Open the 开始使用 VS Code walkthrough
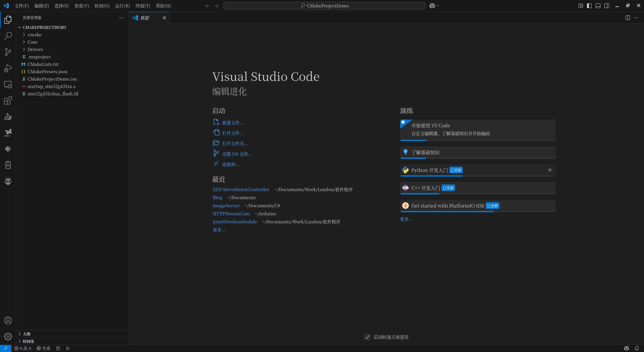This screenshot has width=644, height=352. coord(478,130)
